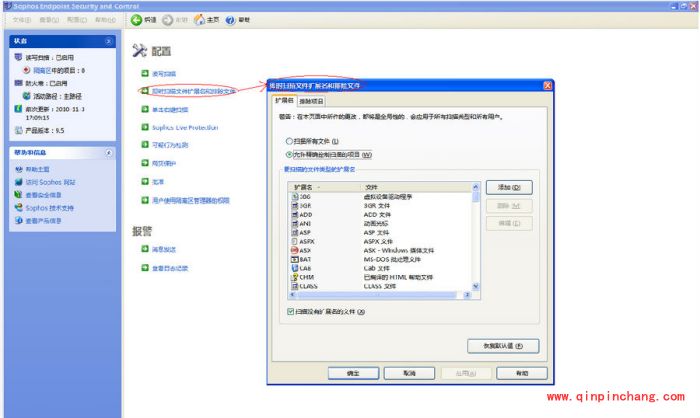Click the product version icon beside 9.5
The width and height of the screenshot is (700, 418).
(x=18, y=130)
